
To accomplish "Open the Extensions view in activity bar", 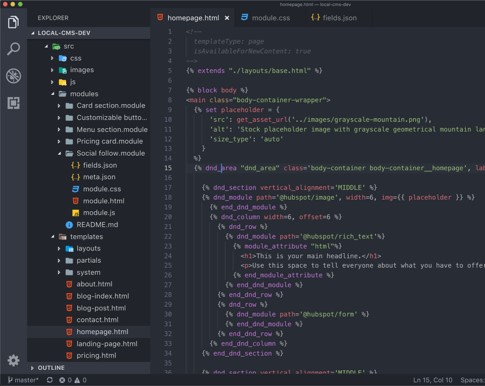I will 13,103.
